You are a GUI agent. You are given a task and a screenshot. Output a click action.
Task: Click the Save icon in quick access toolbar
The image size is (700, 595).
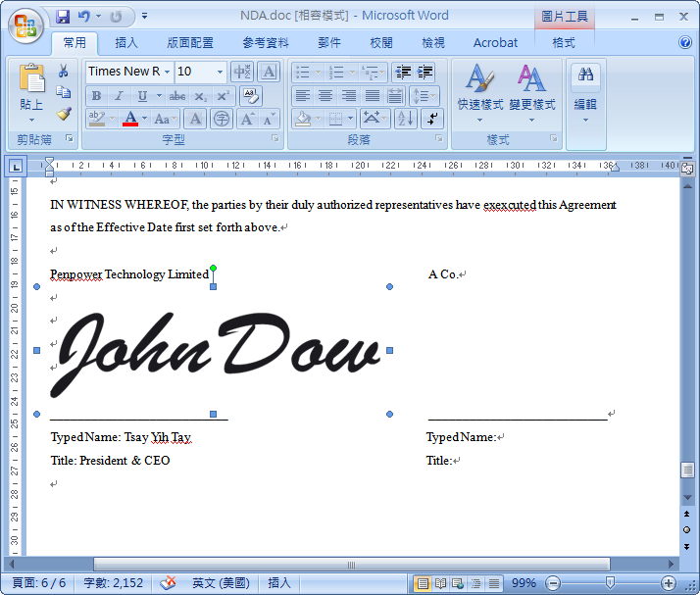(63, 17)
